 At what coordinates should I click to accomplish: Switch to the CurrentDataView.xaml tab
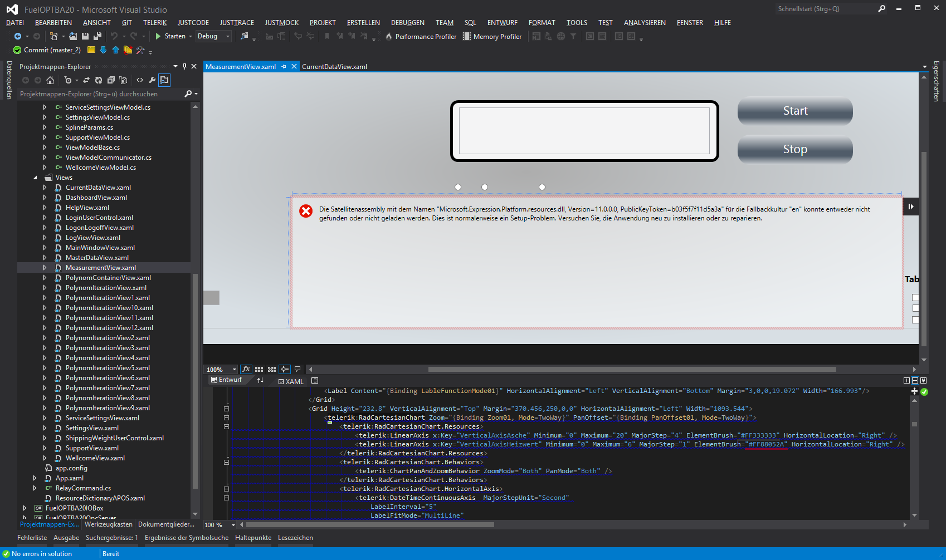(334, 66)
